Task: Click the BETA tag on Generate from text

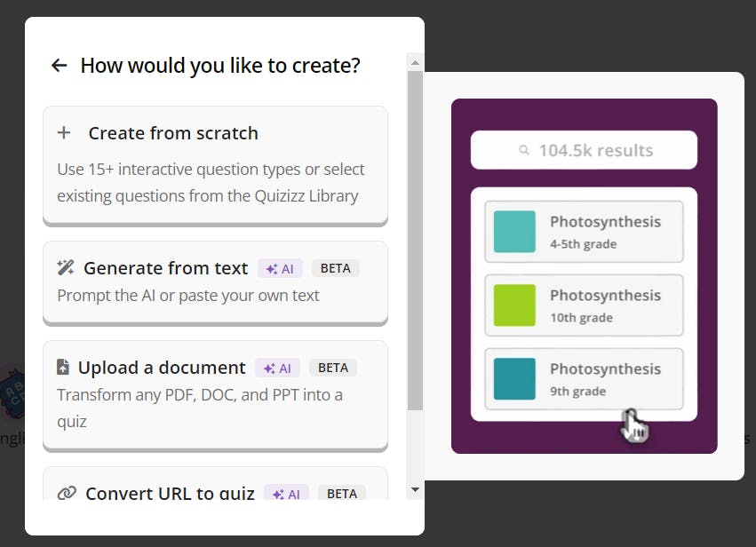Action: pyautogui.click(x=336, y=268)
